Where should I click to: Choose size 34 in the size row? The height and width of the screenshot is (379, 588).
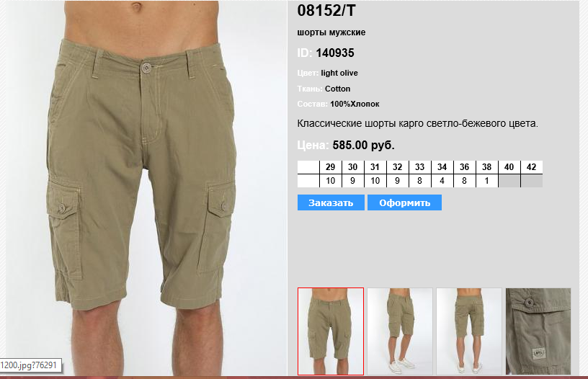click(442, 167)
